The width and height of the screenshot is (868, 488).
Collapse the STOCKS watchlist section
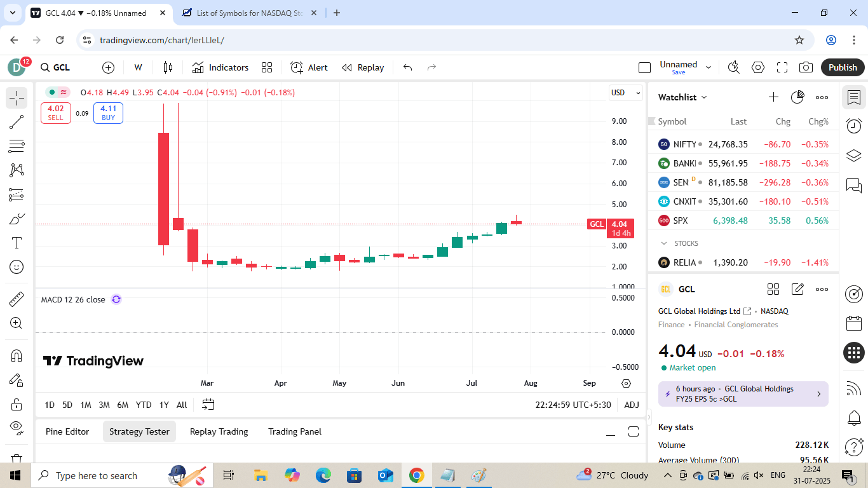point(665,243)
